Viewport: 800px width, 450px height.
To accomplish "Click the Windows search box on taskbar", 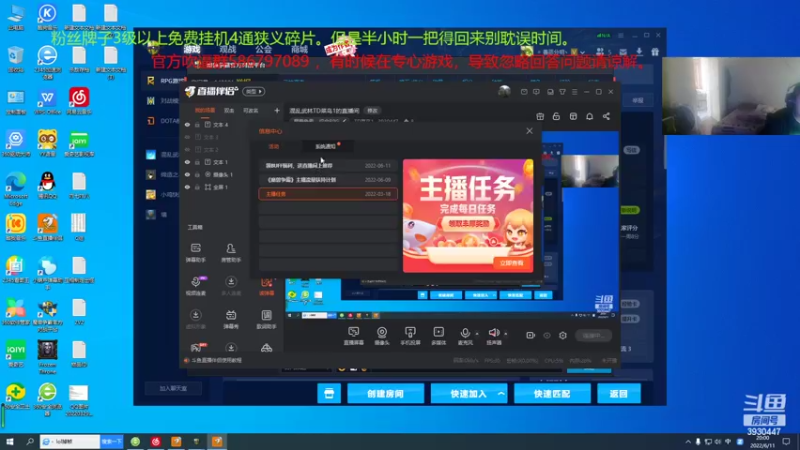I will coord(70,441).
